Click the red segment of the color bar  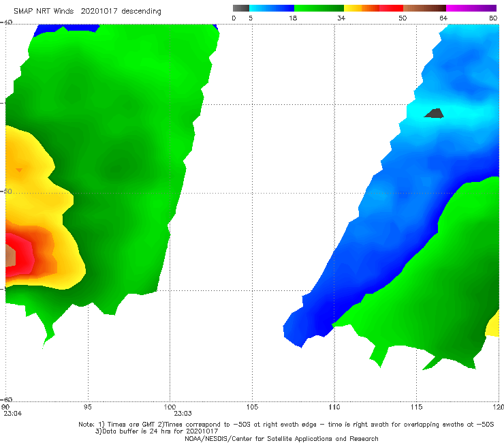(391, 8)
